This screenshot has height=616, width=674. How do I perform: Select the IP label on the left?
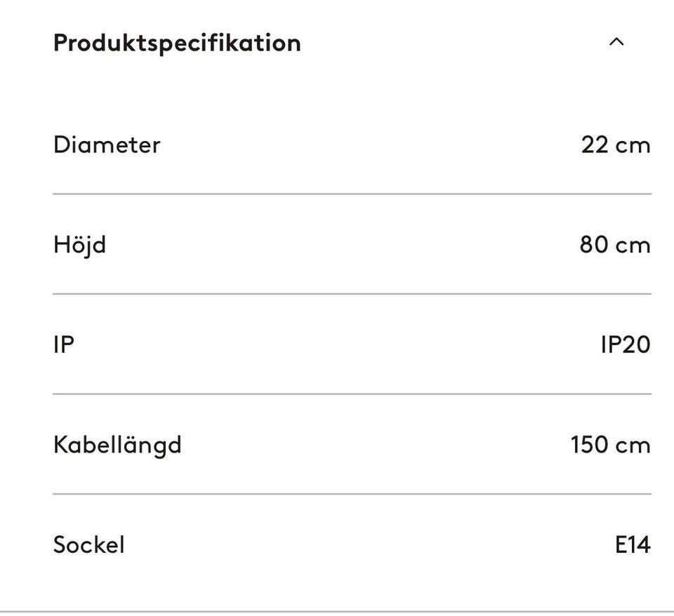63,344
